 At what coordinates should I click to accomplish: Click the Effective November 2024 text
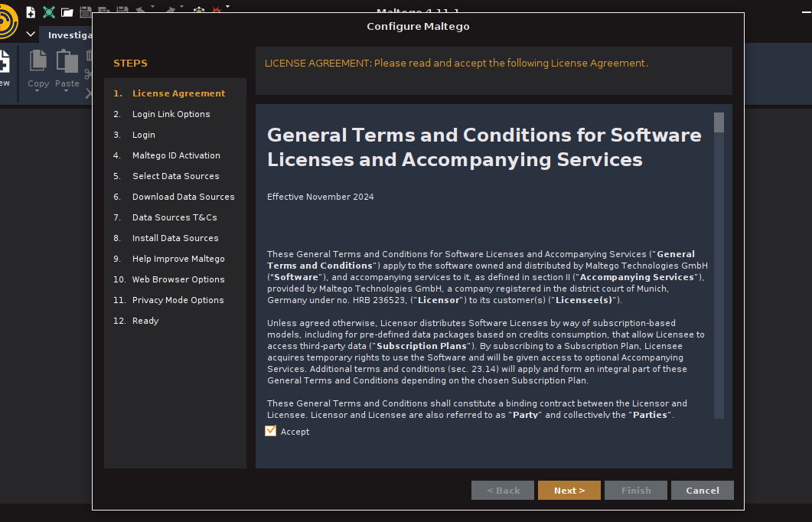coord(320,197)
